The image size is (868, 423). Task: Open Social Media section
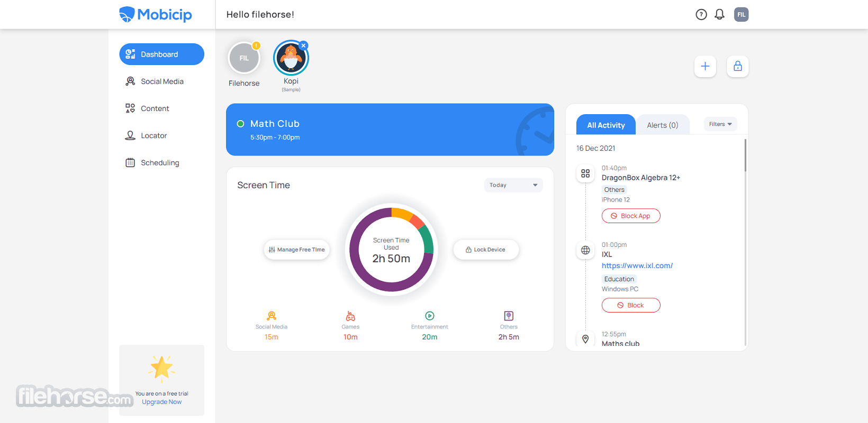click(x=161, y=81)
